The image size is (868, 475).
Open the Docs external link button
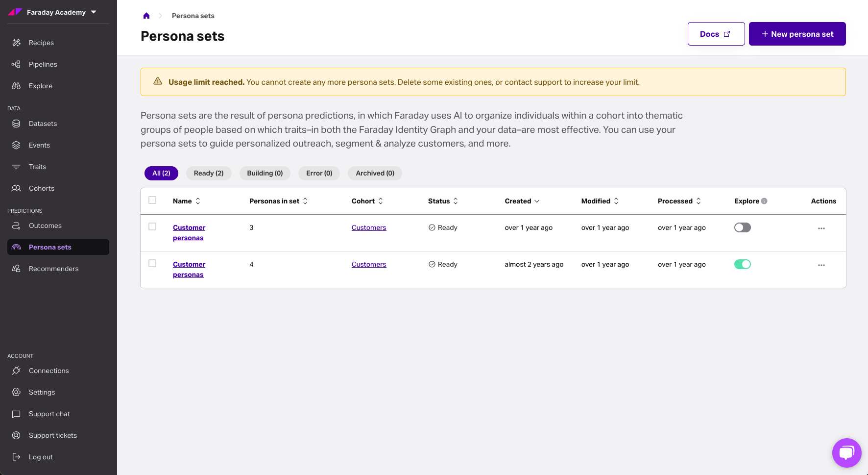716,34
